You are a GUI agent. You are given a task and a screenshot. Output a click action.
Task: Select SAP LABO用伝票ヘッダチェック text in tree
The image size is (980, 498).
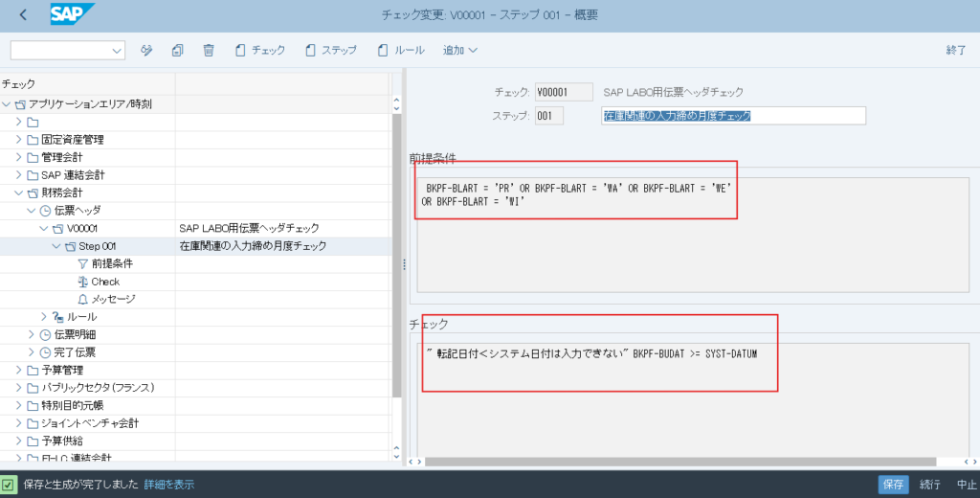(249, 228)
